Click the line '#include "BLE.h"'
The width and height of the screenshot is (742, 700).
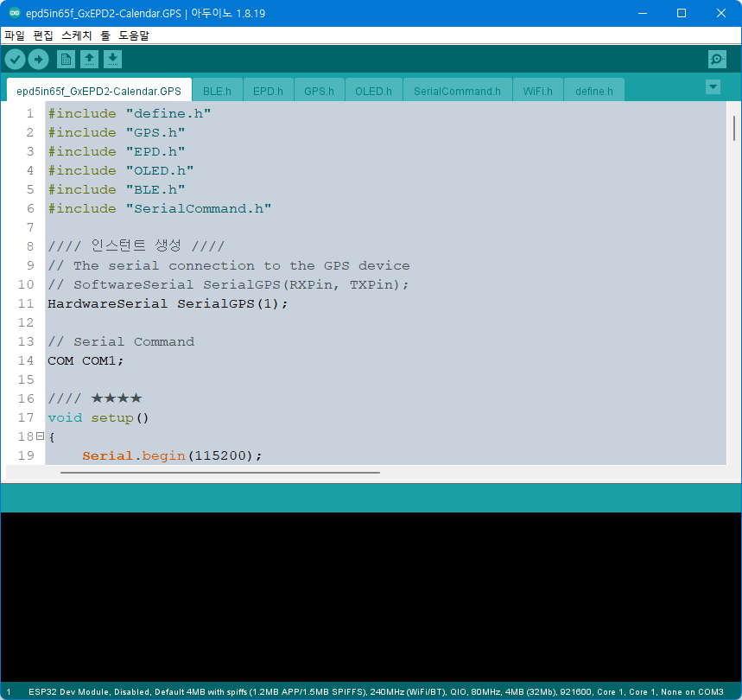click(117, 189)
